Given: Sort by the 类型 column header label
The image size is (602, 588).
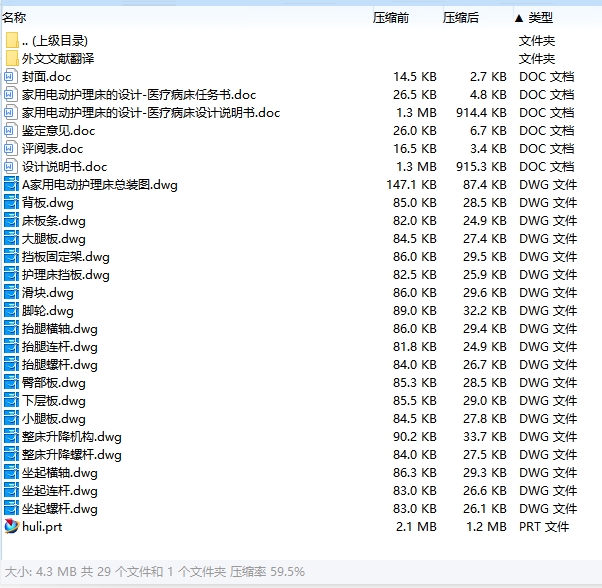Looking at the screenshot, I should pos(540,18).
